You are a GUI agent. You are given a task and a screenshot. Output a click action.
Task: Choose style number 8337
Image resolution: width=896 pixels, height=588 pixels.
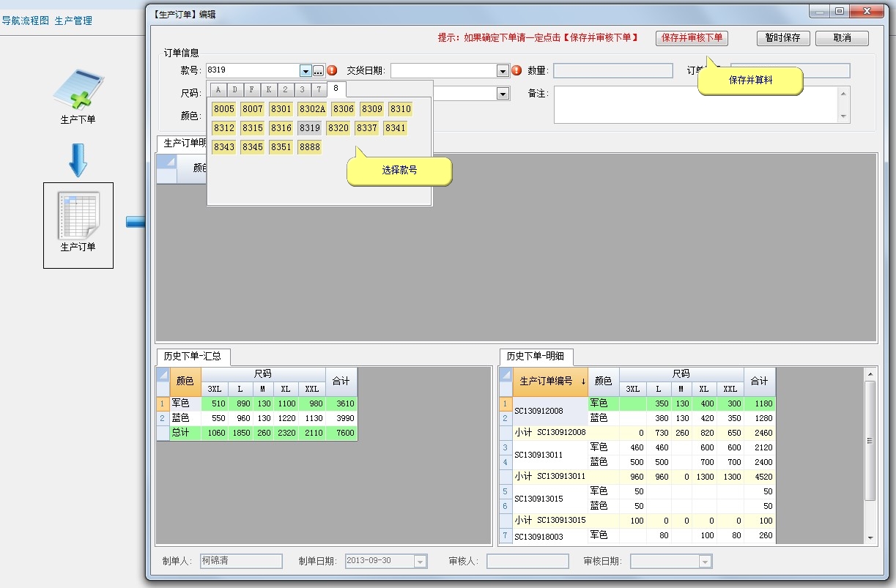pos(367,128)
